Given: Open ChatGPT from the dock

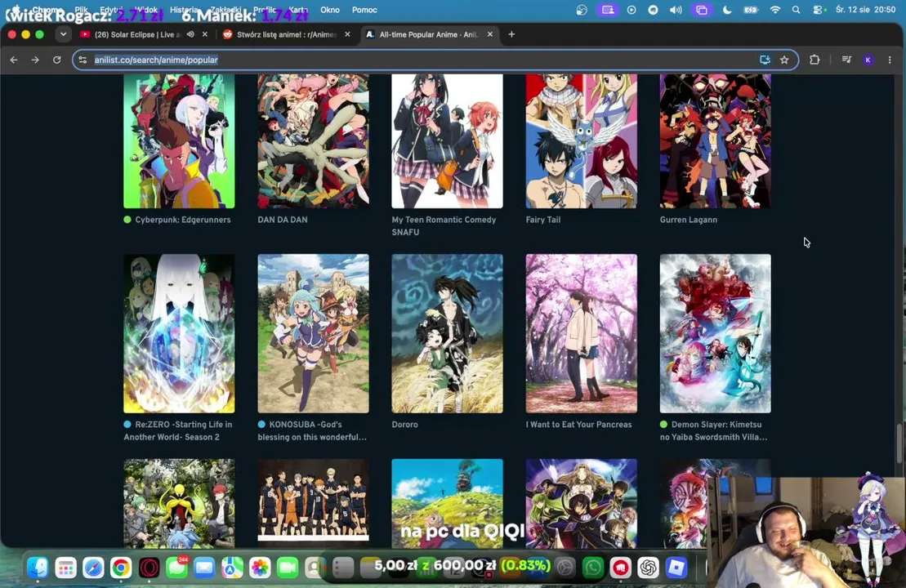Looking at the screenshot, I should tap(649, 568).
